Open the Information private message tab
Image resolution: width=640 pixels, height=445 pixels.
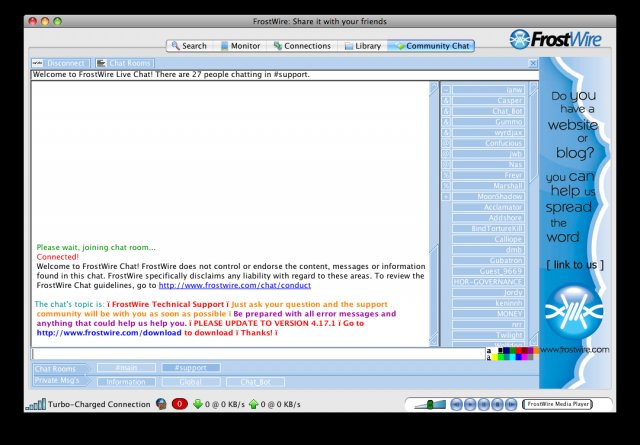[x=126, y=382]
